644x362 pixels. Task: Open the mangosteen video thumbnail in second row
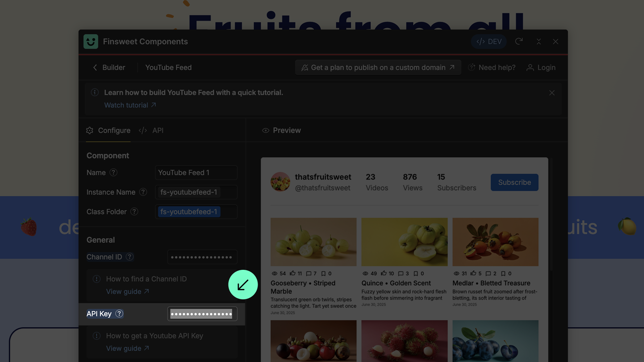314,341
